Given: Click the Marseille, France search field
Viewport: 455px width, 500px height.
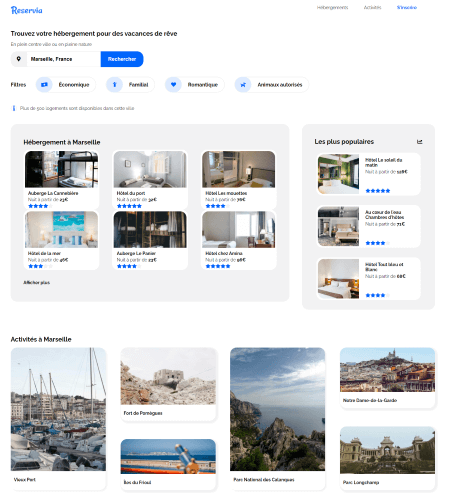Looking at the screenshot, I should tap(64, 59).
